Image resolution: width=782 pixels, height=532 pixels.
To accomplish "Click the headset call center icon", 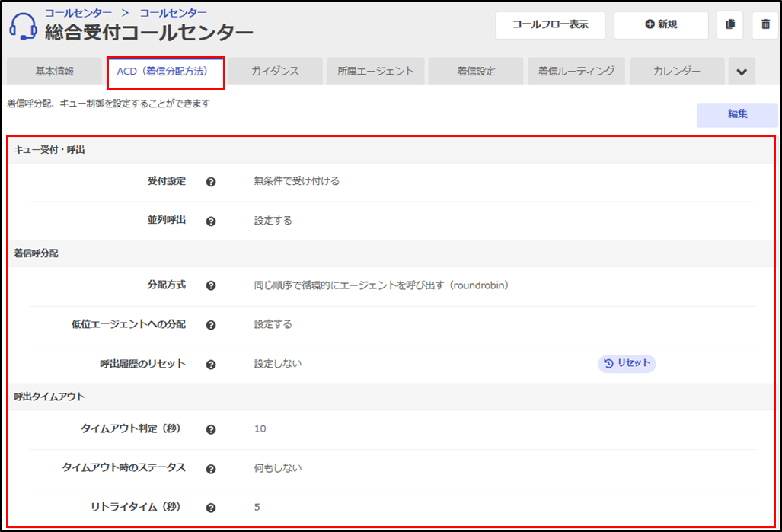I will pos(23,27).
